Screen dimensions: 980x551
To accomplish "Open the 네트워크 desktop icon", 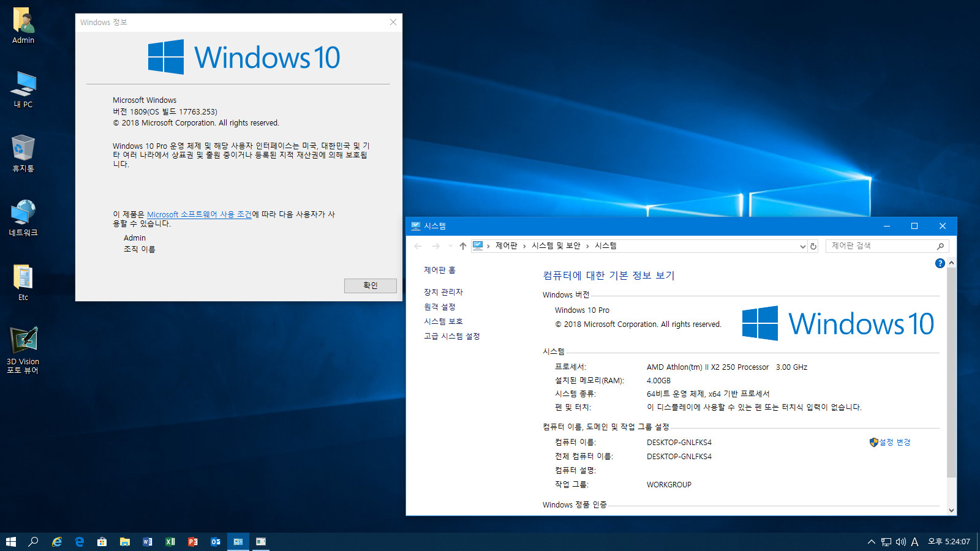I will 23,218.
